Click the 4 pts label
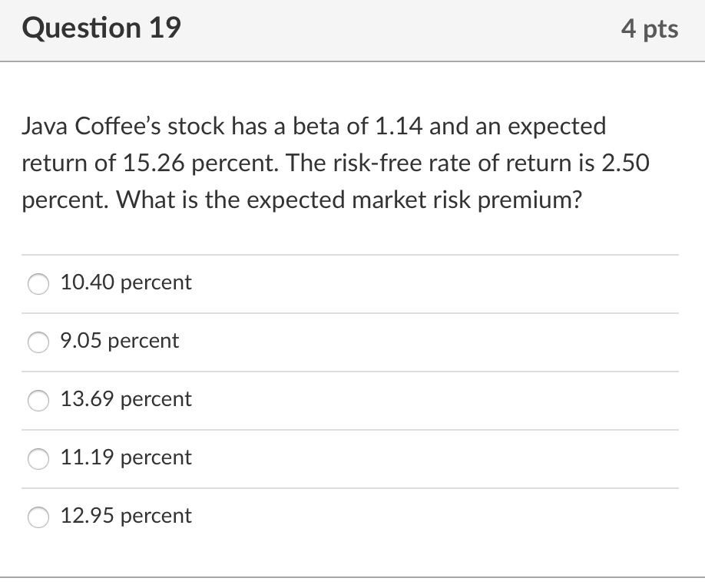 tap(650, 28)
